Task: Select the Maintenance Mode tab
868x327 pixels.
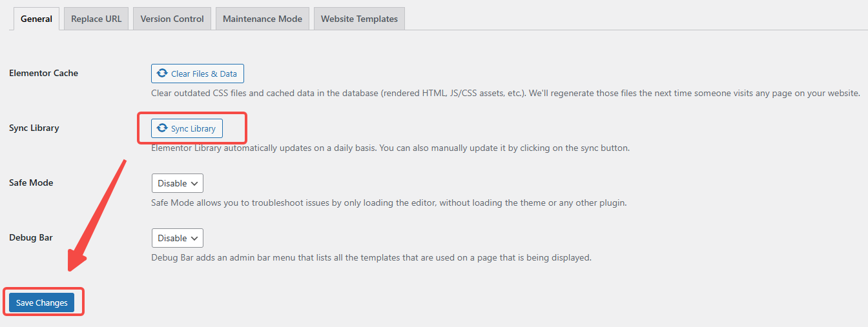Action: coord(262,19)
